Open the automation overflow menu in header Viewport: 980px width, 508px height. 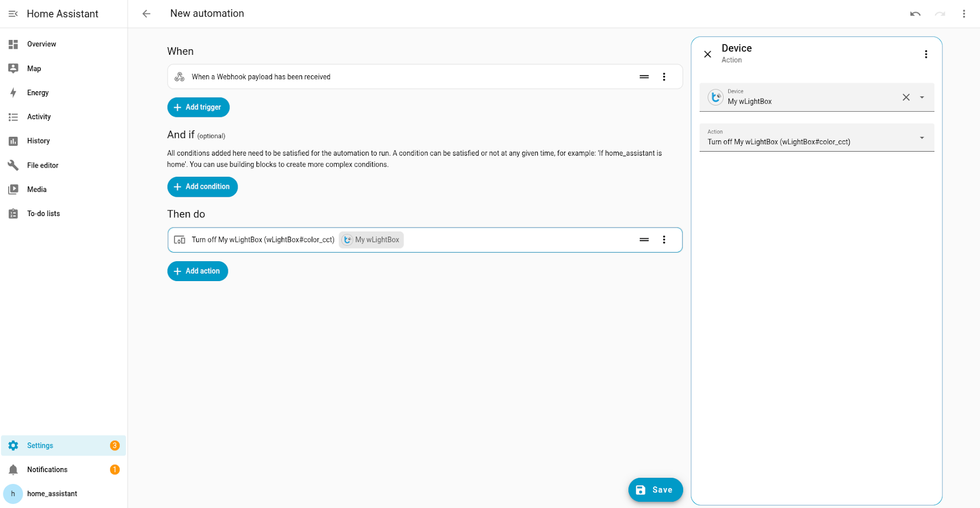964,14
